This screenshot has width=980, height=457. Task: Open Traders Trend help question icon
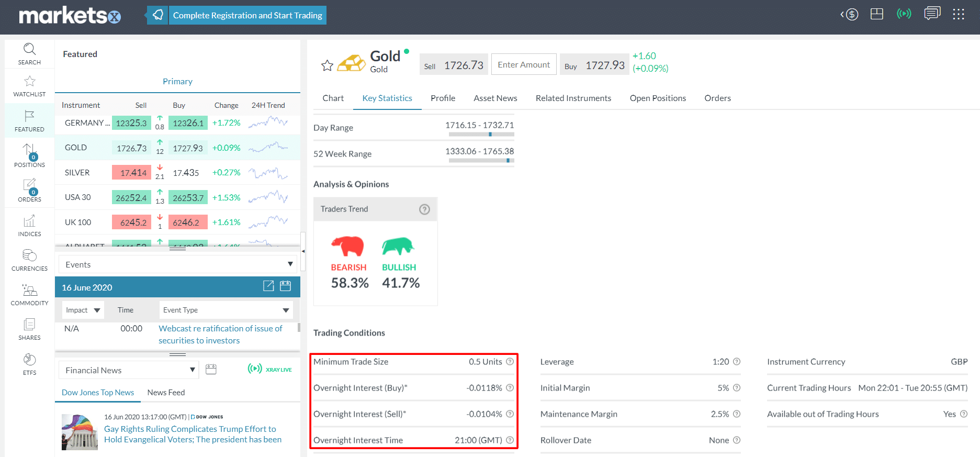[424, 209]
